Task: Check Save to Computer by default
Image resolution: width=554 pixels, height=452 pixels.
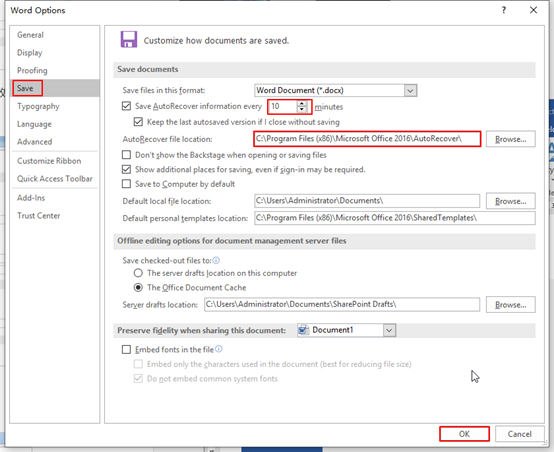Action: [126, 184]
